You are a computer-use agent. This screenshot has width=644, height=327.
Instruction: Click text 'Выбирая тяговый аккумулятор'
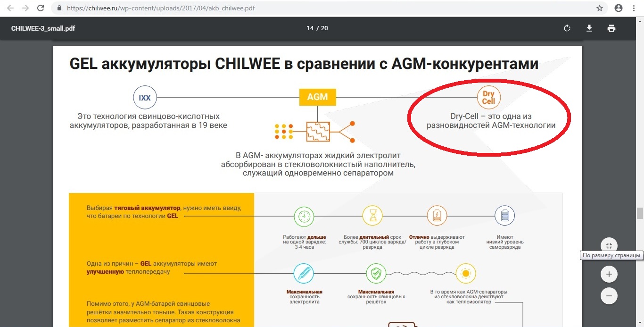point(133,208)
